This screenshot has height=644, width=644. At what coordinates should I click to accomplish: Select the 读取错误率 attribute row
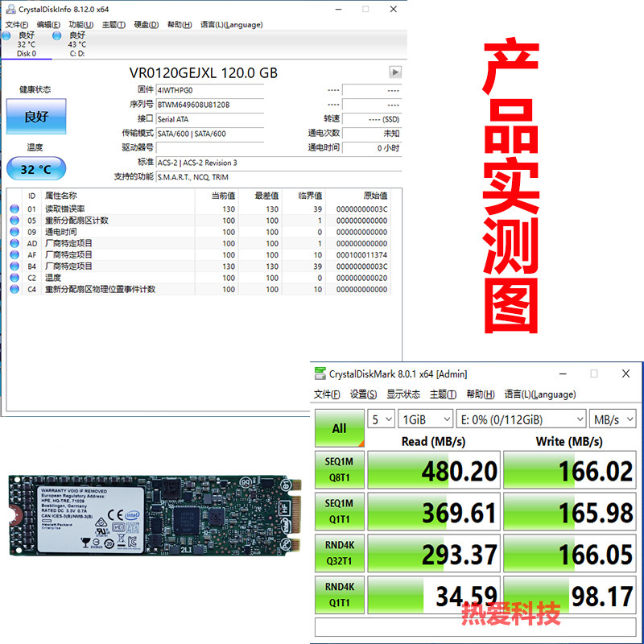coord(199,208)
